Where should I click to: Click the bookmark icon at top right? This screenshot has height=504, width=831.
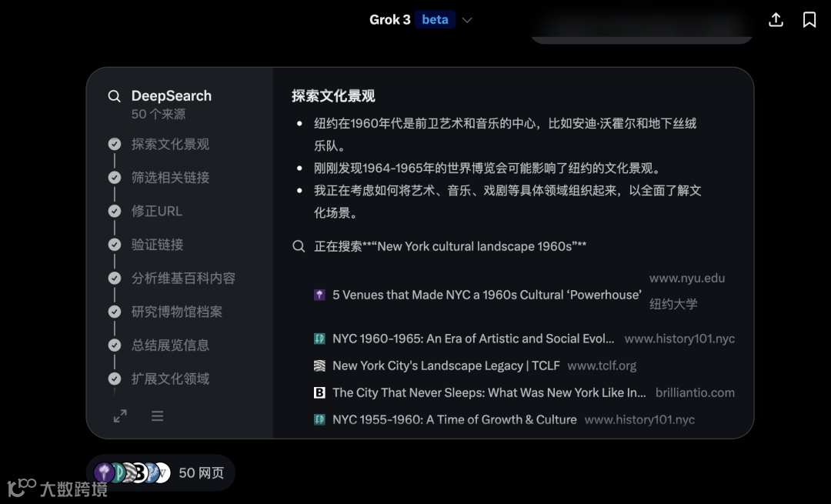[809, 19]
